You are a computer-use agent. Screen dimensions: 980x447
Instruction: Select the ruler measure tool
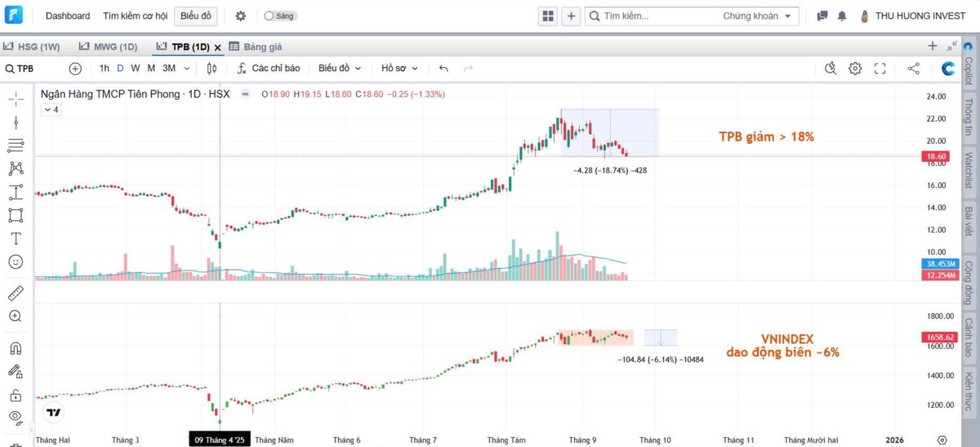16,293
